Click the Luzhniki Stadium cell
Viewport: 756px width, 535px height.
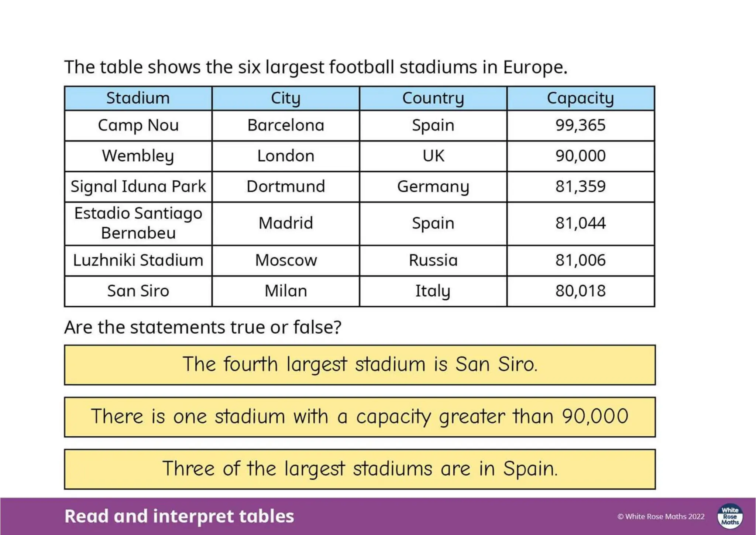click(138, 260)
